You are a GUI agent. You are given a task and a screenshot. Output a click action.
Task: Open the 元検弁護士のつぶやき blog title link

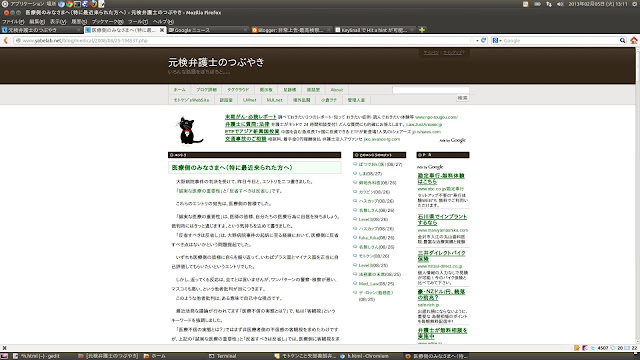pyautogui.click(x=216, y=62)
